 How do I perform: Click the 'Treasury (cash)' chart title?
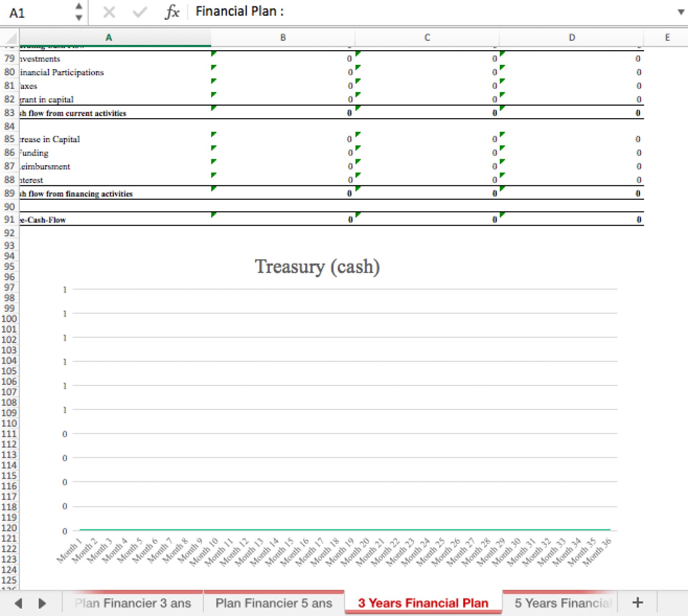pos(317,267)
